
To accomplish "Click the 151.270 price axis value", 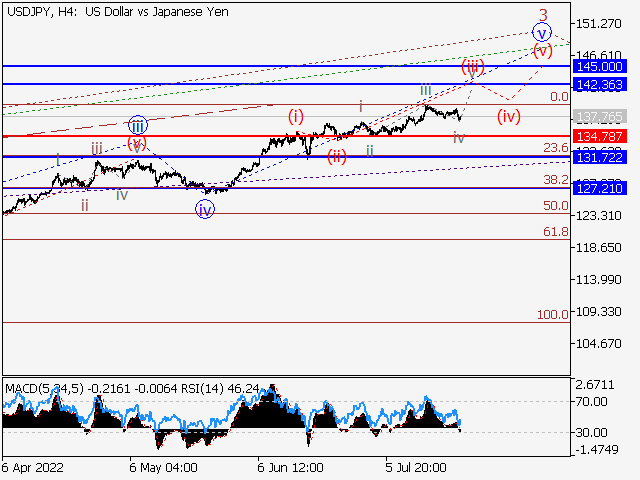I will tap(598, 24).
